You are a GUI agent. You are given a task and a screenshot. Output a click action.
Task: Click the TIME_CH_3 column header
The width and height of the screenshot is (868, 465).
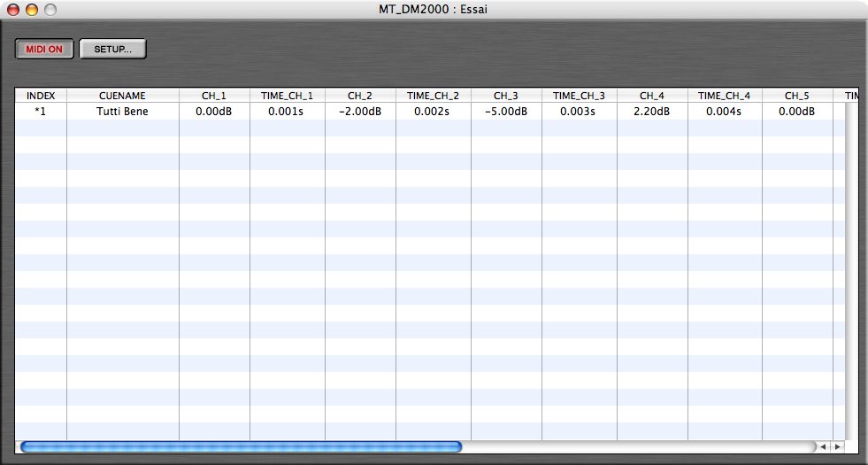[580, 96]
